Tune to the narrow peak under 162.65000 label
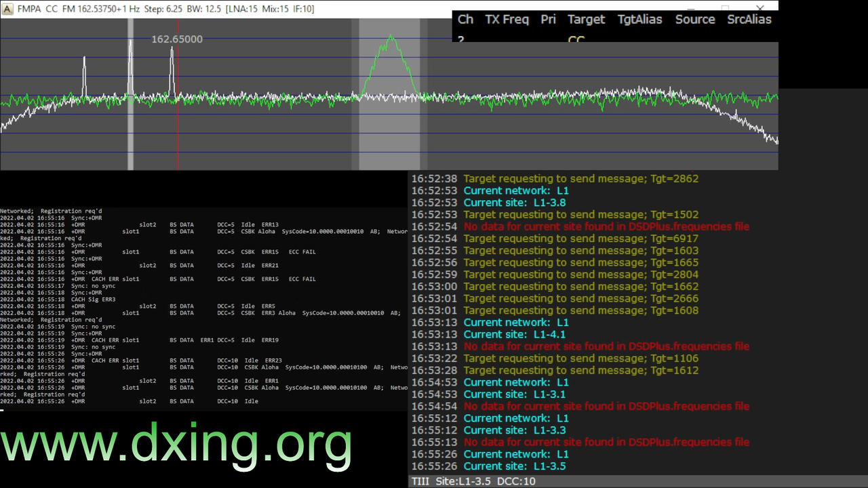Screen dimensions: 868x488 tap(172, 71)
